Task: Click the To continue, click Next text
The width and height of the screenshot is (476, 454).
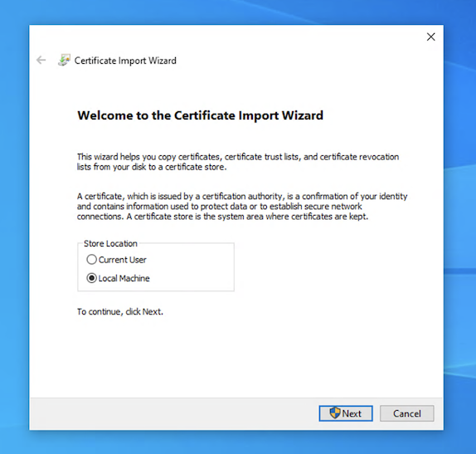Action: [120, 312]
